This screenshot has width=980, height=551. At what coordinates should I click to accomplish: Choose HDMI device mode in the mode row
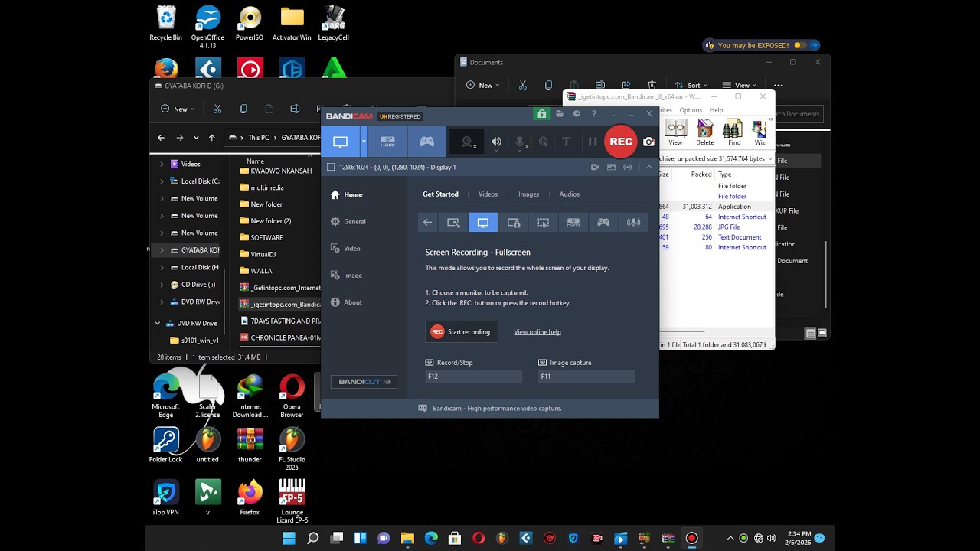click(x=573, y=223)
